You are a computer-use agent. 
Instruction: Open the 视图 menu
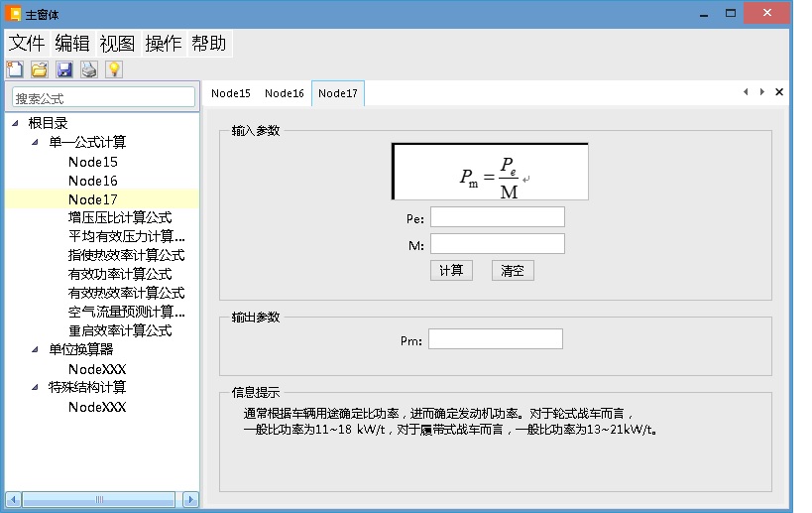[x=118, y=43]
